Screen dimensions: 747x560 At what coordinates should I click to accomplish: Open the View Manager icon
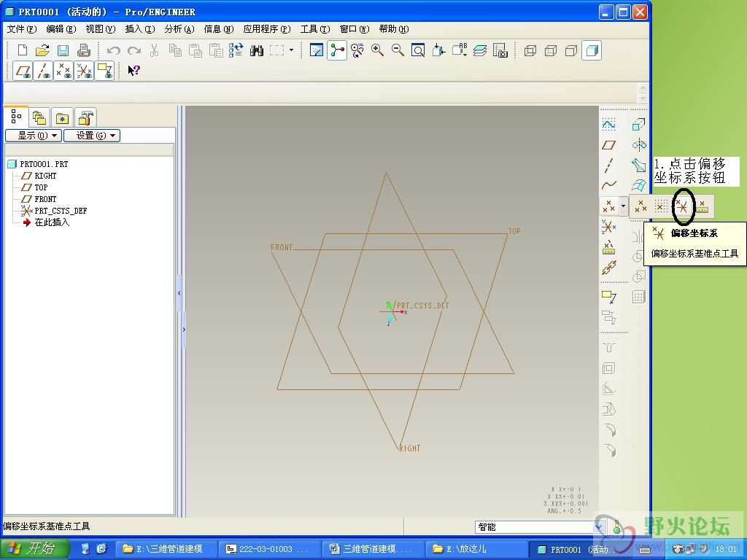pos(500,50)
